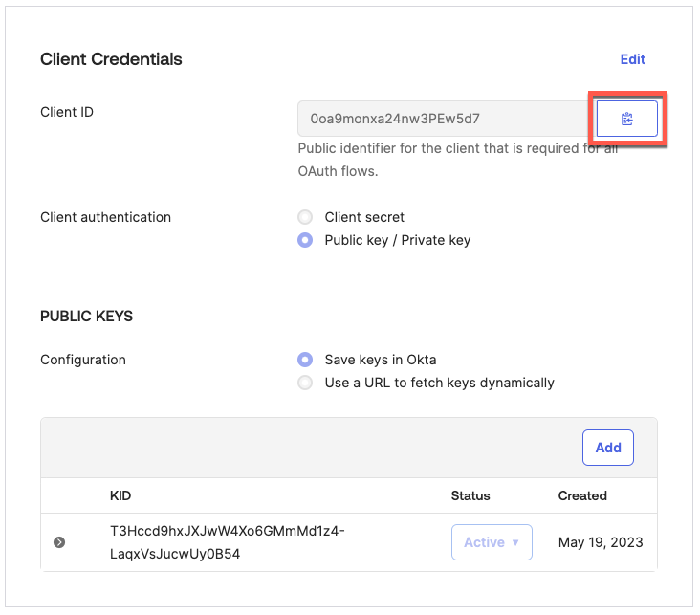
Task: Expand the T3Hccd9hx key row details
Action: (59, 542)
